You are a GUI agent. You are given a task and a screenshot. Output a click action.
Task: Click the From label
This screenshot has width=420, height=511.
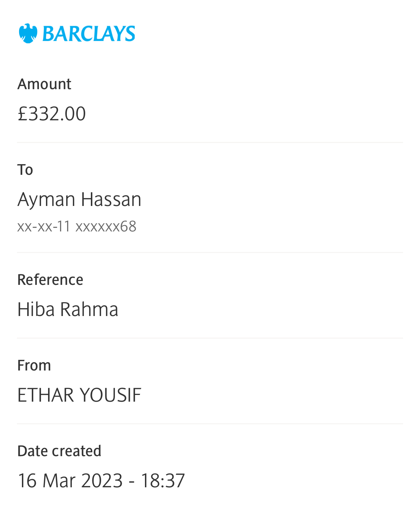(34, 366)
